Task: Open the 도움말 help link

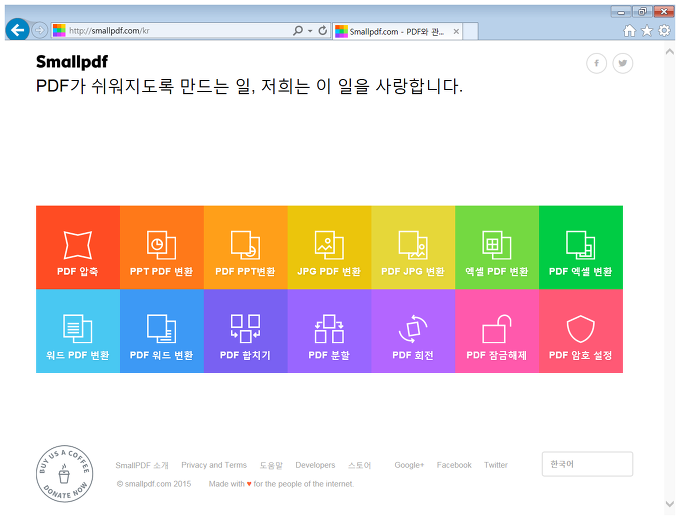Action: pos(271,465)
